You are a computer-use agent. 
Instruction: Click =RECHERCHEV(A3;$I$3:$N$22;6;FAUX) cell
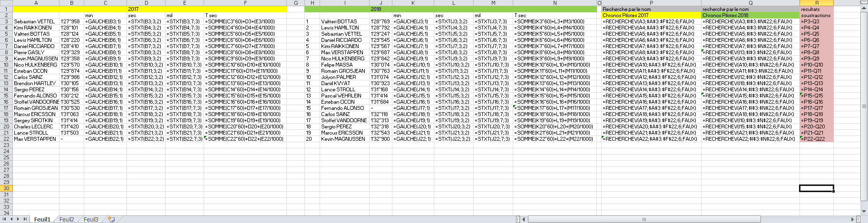click(x=751, y=21)
